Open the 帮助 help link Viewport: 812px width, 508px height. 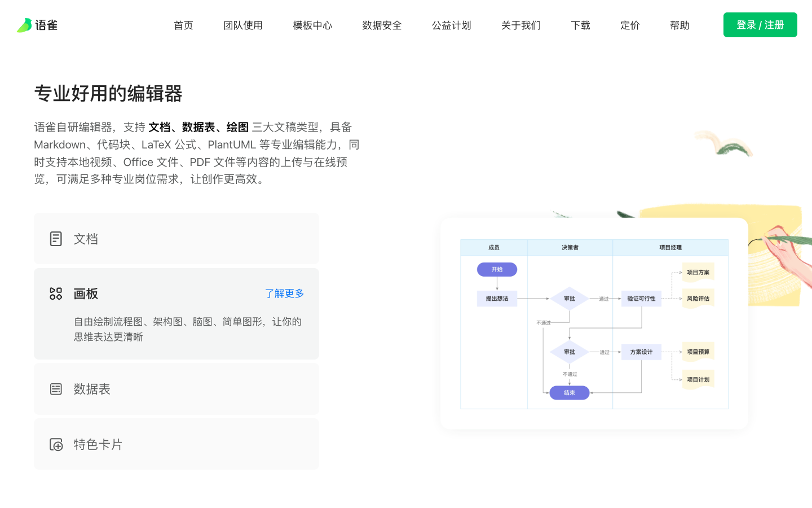(x=679, y=25)
